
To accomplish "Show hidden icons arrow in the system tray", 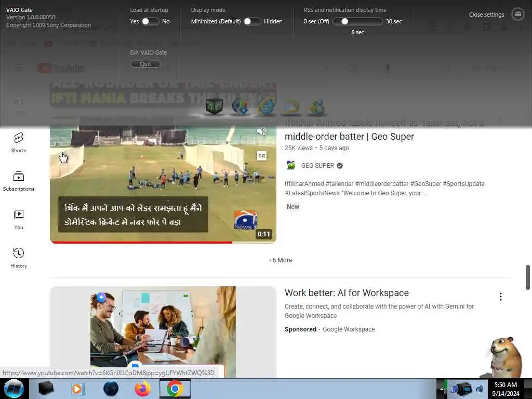I will point(441,389).
